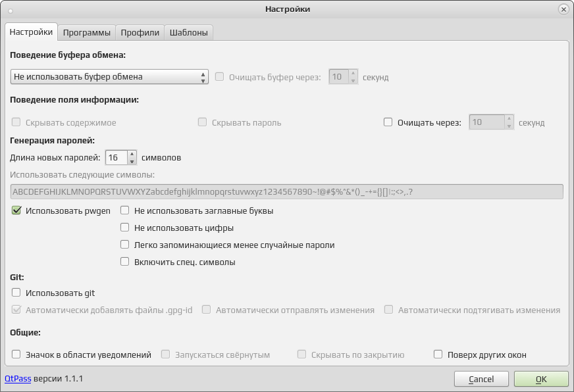Decrease the clipboard clear seconds value
The image size is (574, 392).
[353, 80]
